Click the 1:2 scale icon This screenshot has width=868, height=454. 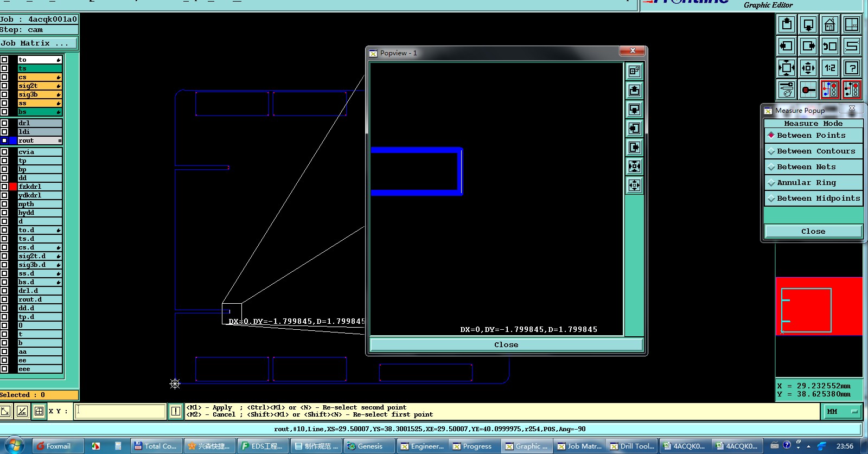[x=830, y=68]
